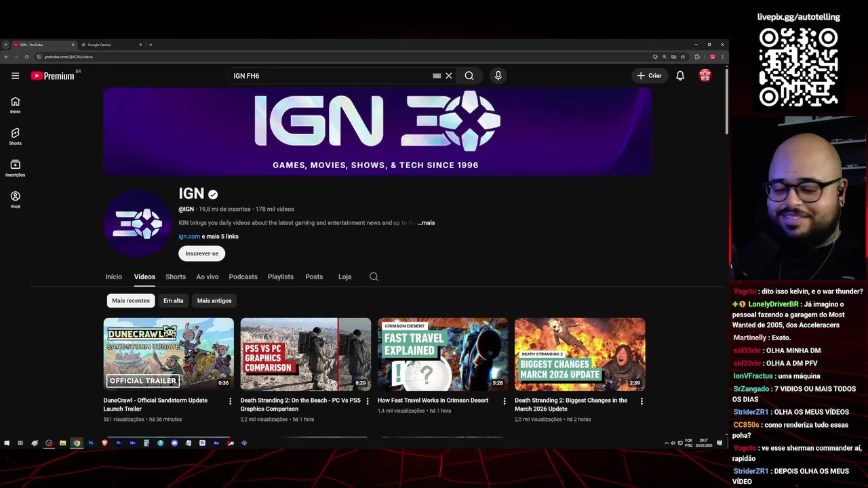Click the Criar button

[x=649, y=76]
